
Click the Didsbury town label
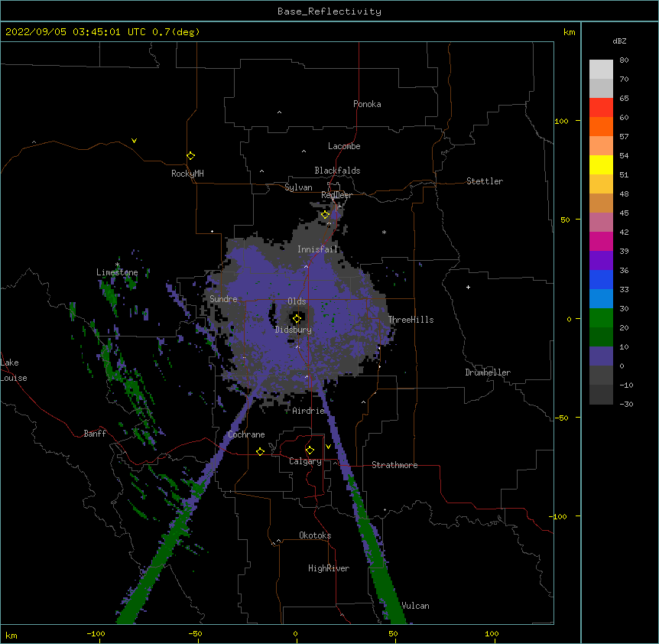[294, 330]
